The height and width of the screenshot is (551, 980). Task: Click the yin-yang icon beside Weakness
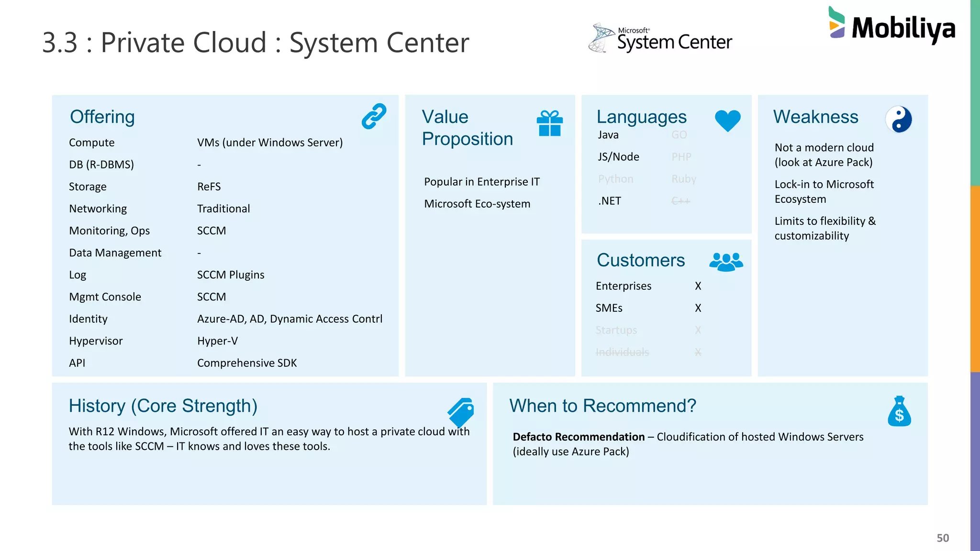[x=898, y=119]
